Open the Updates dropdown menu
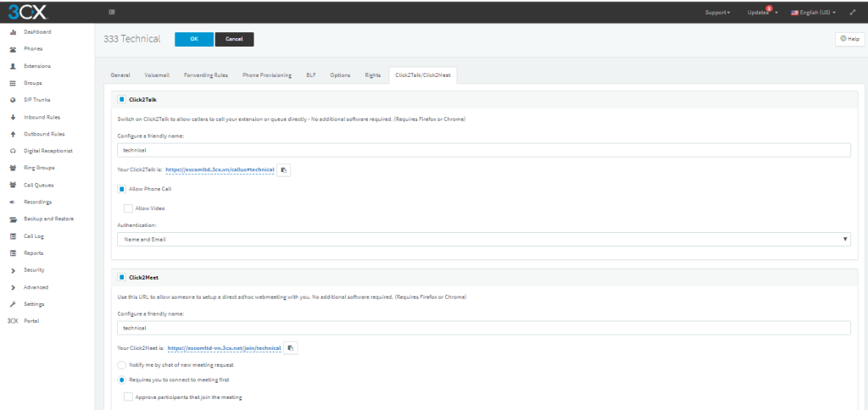Image resolution: width=868 pixels, height=410 pixels. click(763, 12)
